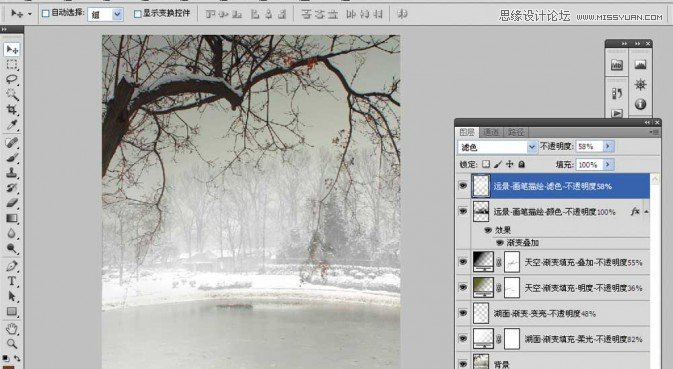Image resolution: width=673 pixels, height=369 pixels.
Task: Hide the 渐变叠加 effect
Action: (500, 242)
